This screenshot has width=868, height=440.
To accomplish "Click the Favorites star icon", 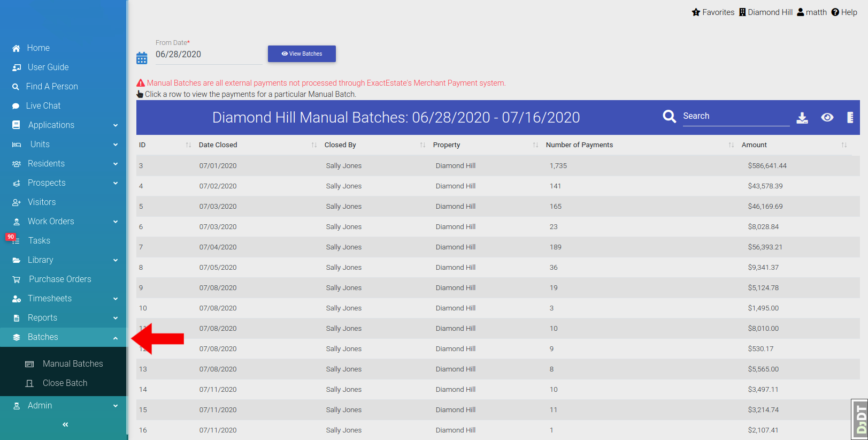I will point(696,12).
